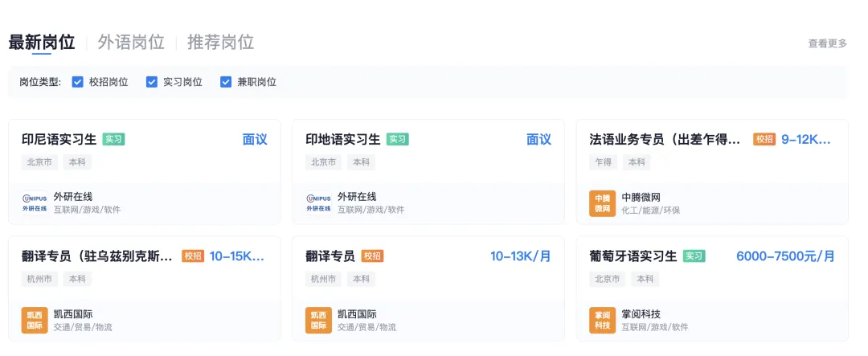Click the orange 中腾微网 company logo

pyautogui.click(x=602, y=203)
